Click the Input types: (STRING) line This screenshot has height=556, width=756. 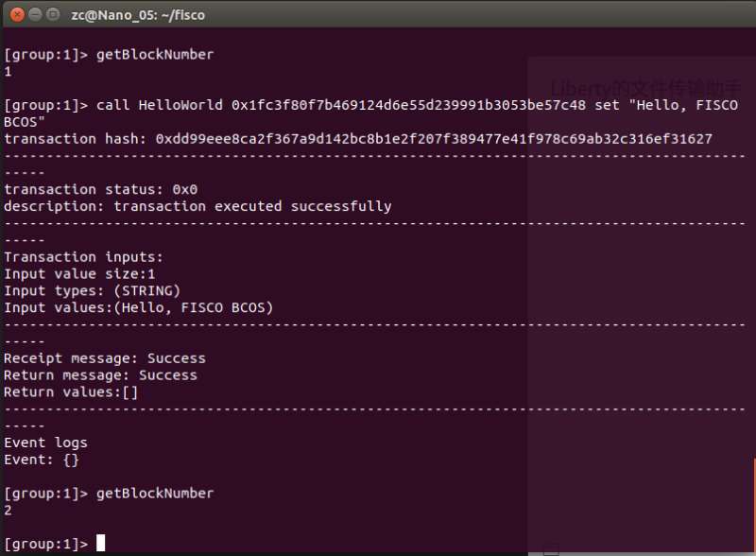tap(92, 291)
